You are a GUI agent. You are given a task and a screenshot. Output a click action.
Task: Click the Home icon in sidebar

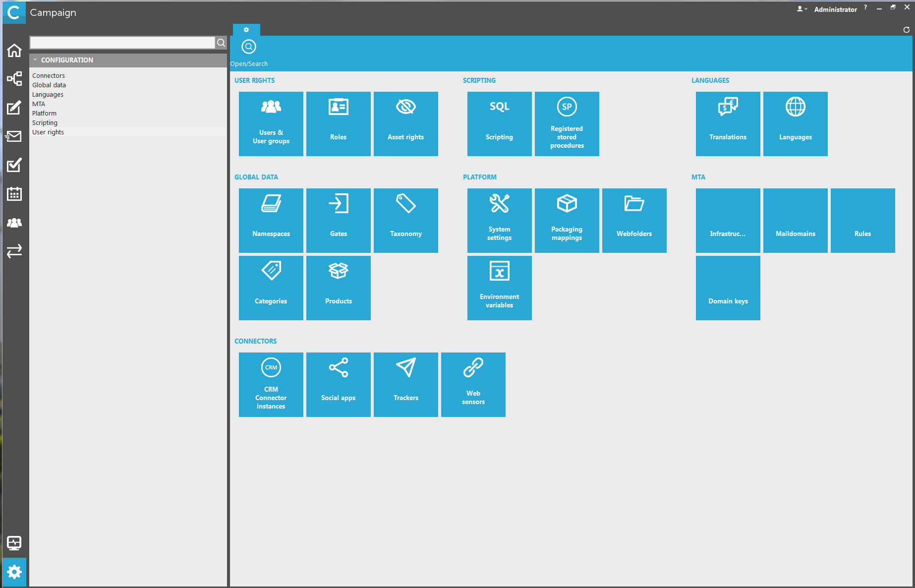click(x=14, y=51)
